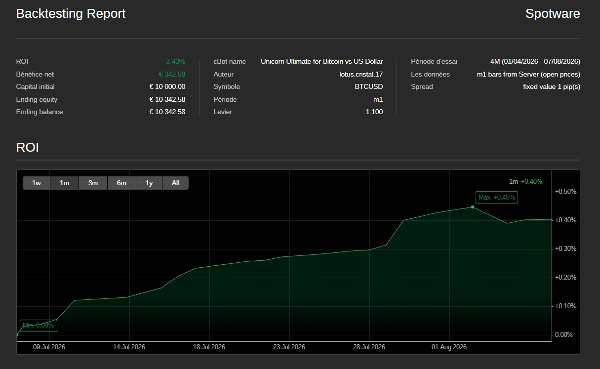Screen dimensions: 600x369
Task: Click the 18 Jul 2025 date label
Action: pos(209,347)
